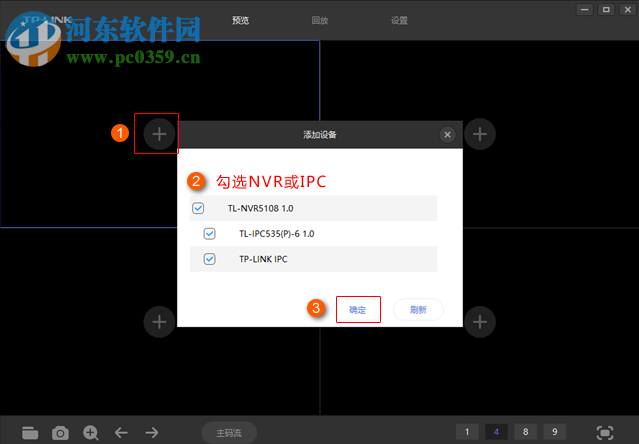The image size is (639, 444).
Task: Select the 4-screen layout
Action: pyautogui.click(x=496, y=432)
